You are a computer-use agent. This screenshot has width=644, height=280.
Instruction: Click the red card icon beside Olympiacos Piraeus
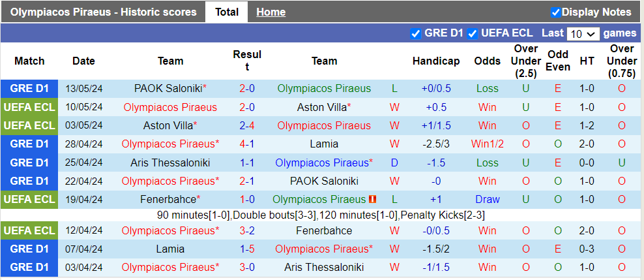click(x=372, y=199)
